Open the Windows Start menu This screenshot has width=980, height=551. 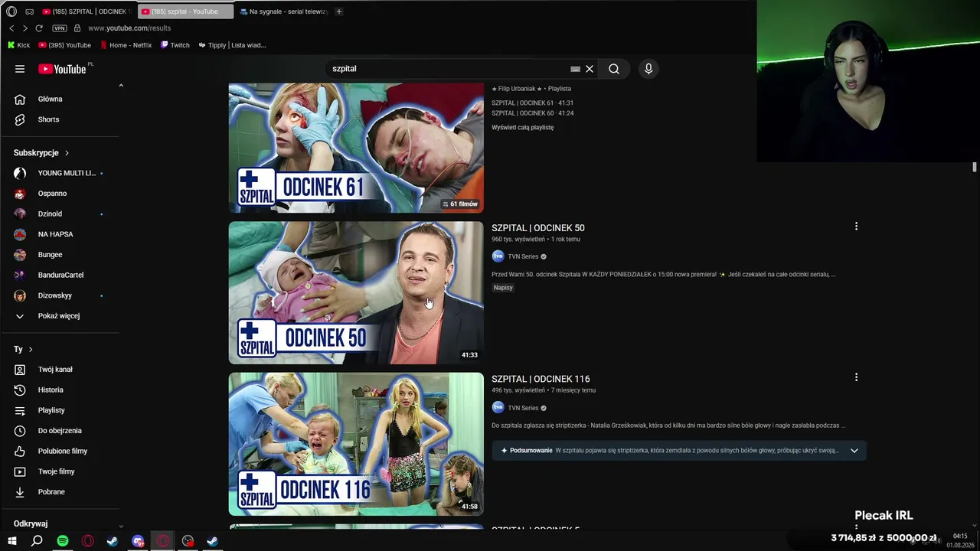point(11,541)
